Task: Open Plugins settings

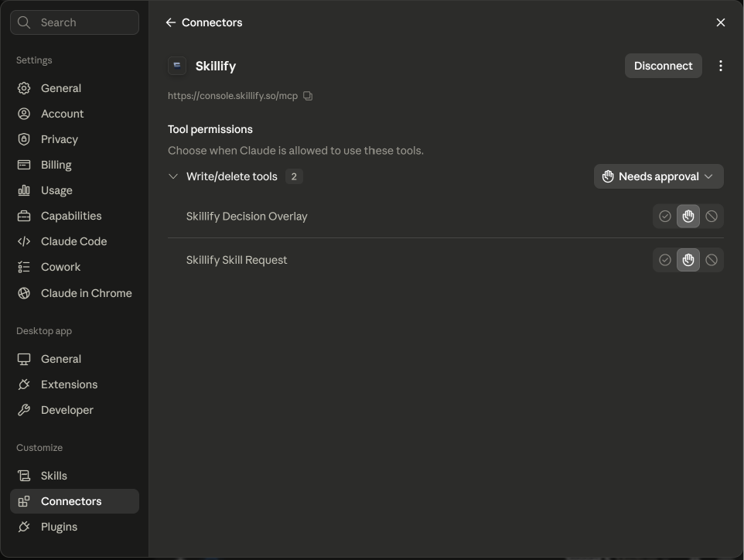Action: [74, 527]
